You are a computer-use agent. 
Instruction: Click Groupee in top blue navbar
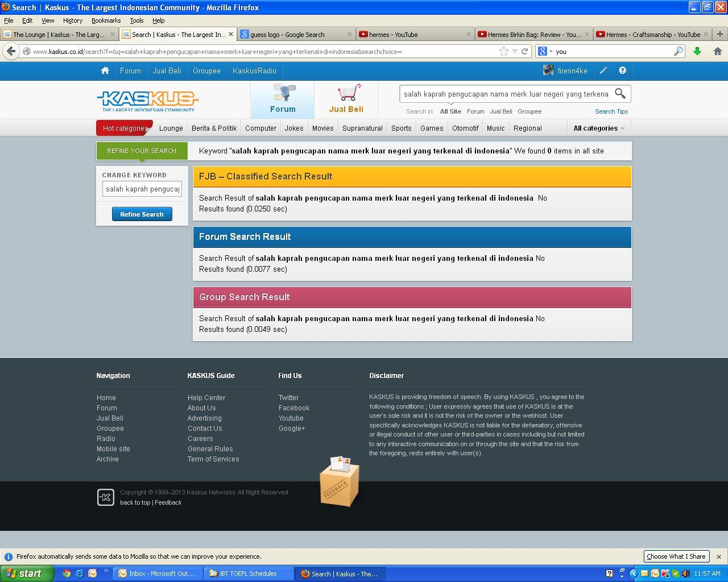[x=206, y=70]
